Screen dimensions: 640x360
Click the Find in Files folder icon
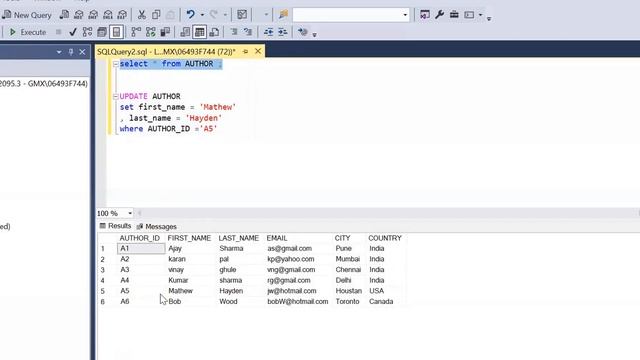coord(283,15)
